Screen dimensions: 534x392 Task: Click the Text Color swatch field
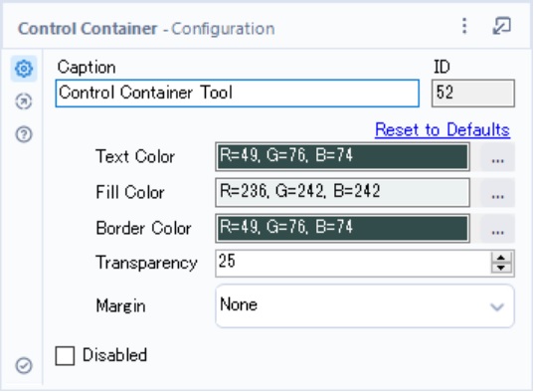coord(343,157)
